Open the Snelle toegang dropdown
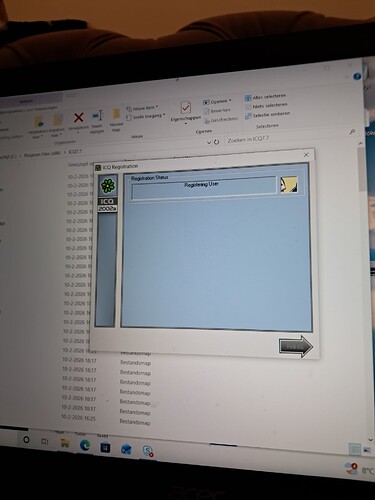The height and width of the screenshot is (500, 375). pyautogui.click(x=146, y=116)
